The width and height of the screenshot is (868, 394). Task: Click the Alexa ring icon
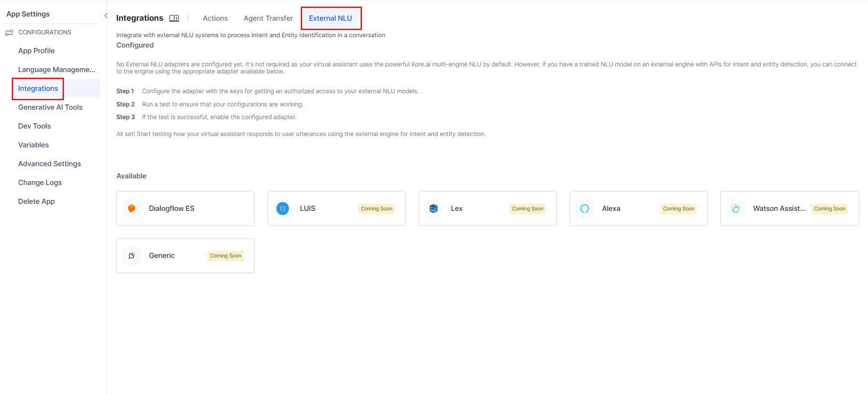click(585, 209)
